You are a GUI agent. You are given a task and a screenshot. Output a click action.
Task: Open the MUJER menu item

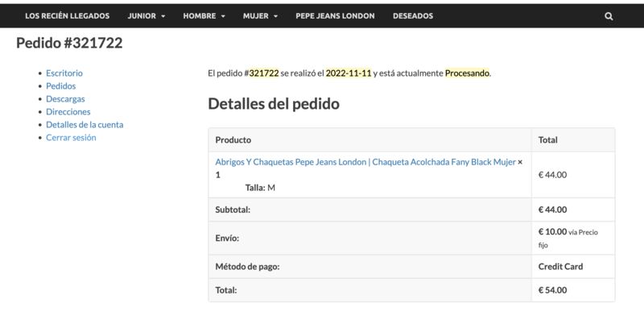[x=255, y=16]
